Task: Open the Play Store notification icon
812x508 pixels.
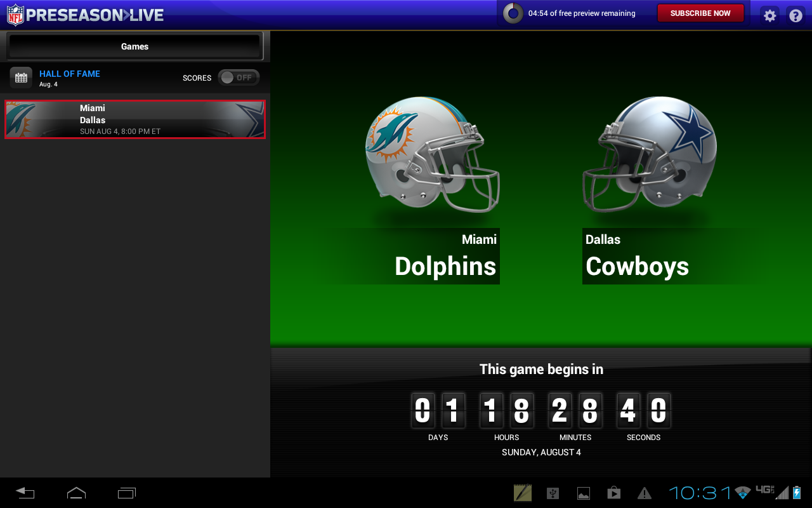Action: coord(613,493)
